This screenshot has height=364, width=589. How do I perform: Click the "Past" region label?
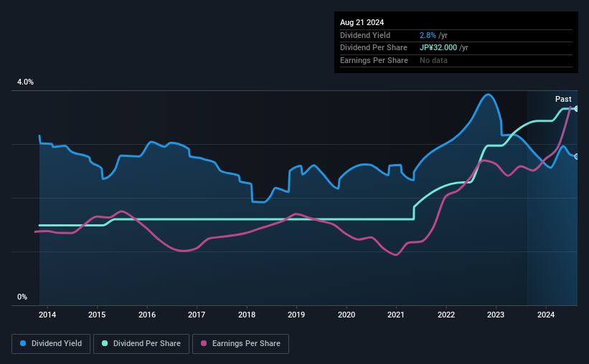(563, 99)
